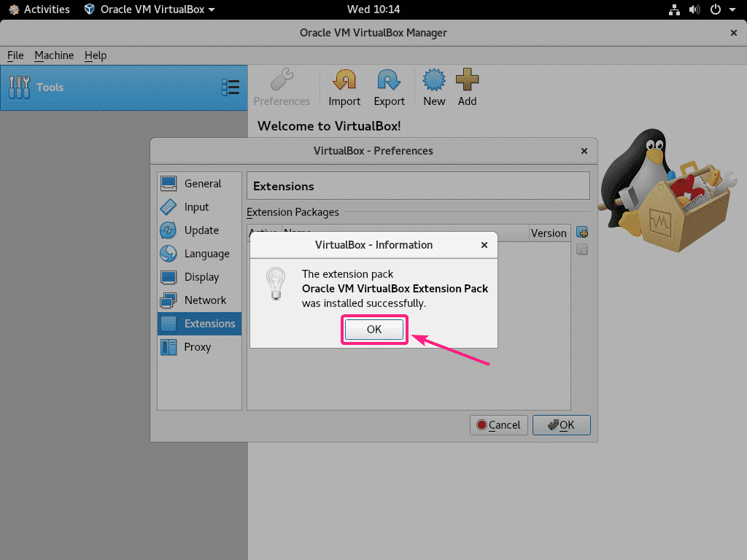Click the Tools wrench set icon
The image size is (747, 560).
[x=19, y=87]
